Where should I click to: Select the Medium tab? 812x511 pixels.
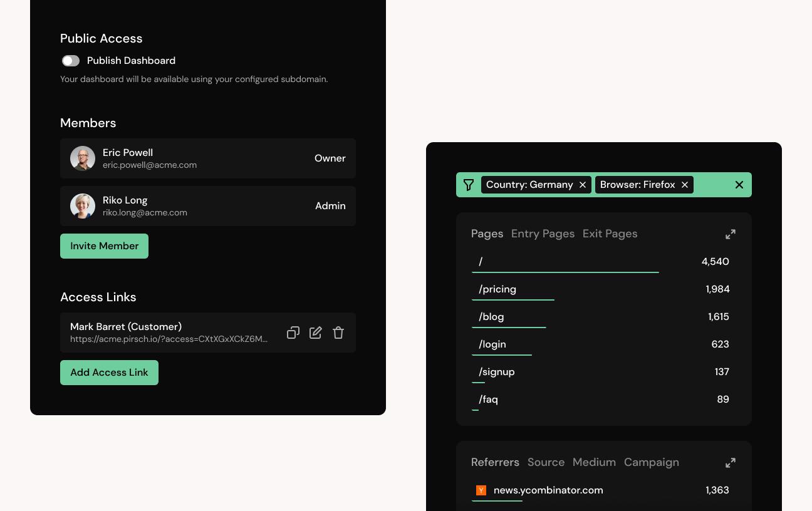594,462
